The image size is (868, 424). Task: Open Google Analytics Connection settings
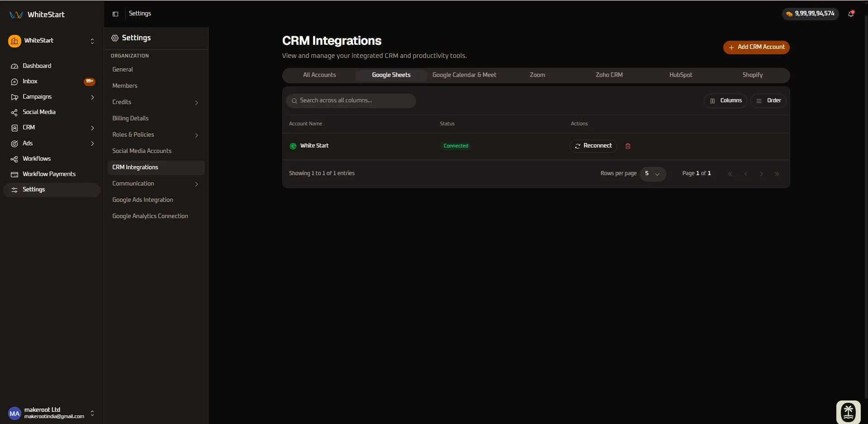point(156,216)
